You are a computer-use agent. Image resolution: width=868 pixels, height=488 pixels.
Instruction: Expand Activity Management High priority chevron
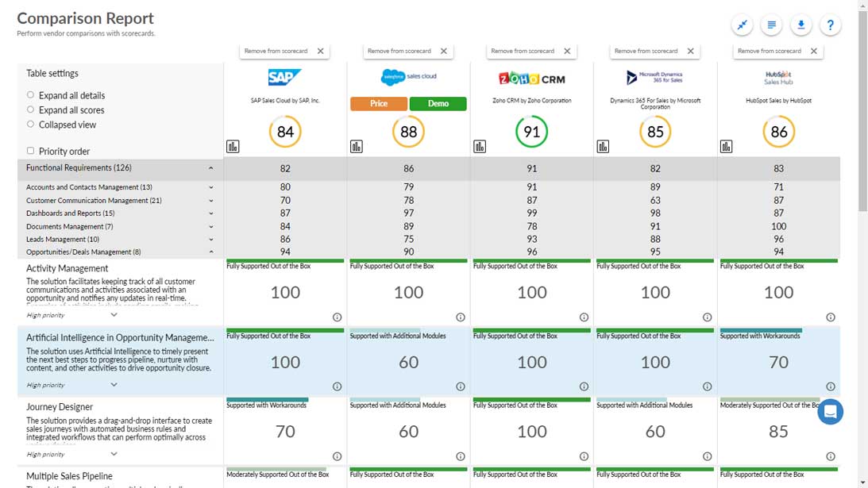coord(114,315)
